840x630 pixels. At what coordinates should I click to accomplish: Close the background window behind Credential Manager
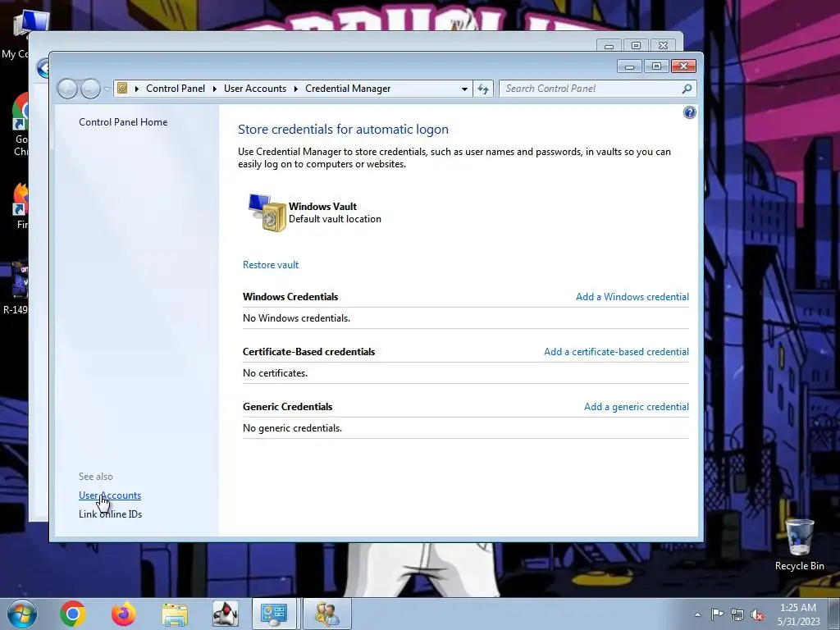tap(663, 46)
